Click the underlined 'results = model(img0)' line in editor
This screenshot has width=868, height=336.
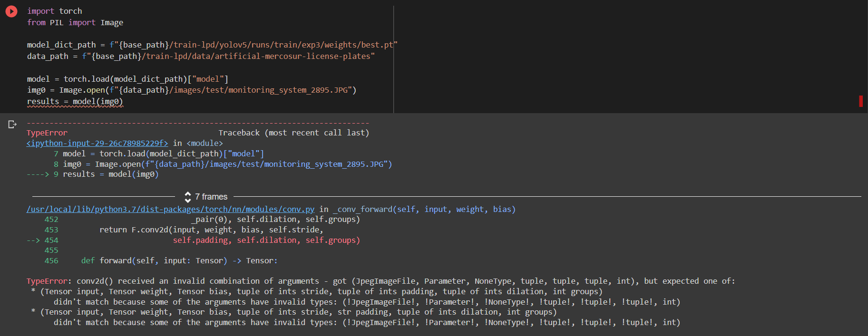coord(75,101)
